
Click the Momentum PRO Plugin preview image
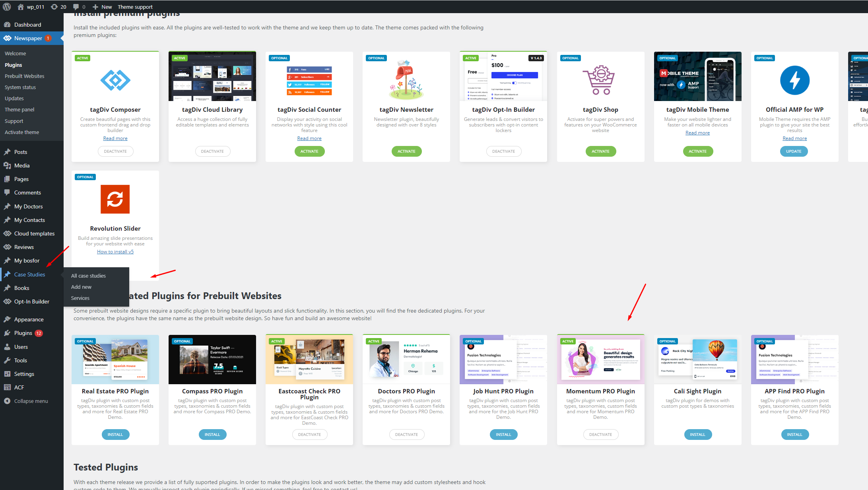click(600, 360)
